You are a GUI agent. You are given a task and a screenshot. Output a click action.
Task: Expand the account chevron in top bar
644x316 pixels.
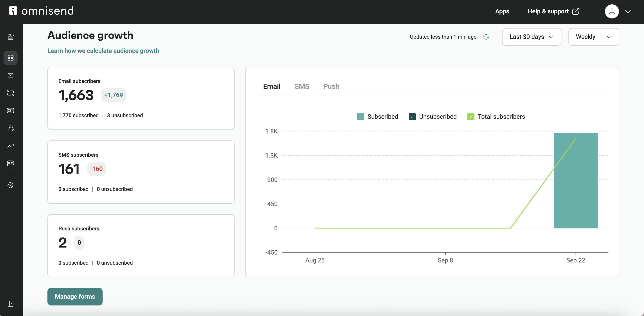coord(628,11)
